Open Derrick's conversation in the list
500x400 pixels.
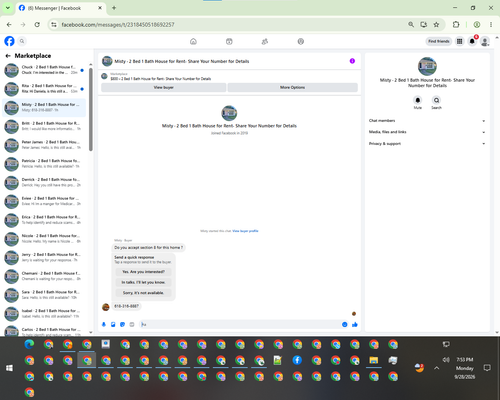tap(44, 182)
